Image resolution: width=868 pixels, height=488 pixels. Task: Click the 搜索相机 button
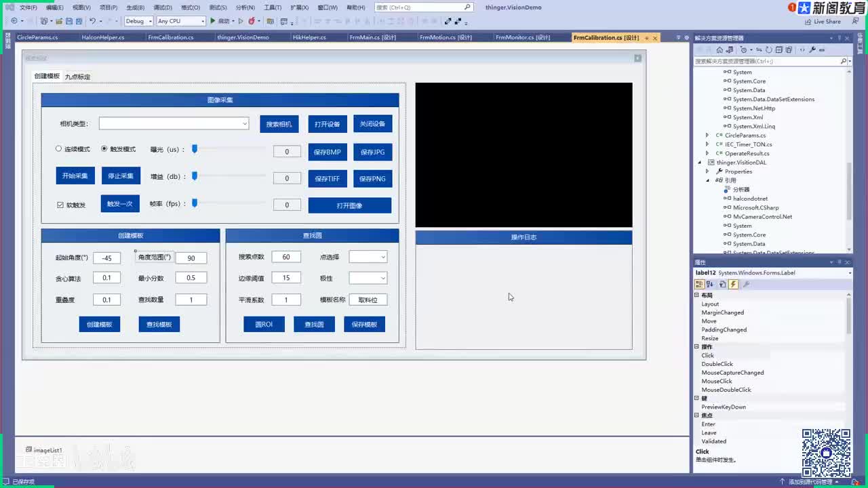279,124
